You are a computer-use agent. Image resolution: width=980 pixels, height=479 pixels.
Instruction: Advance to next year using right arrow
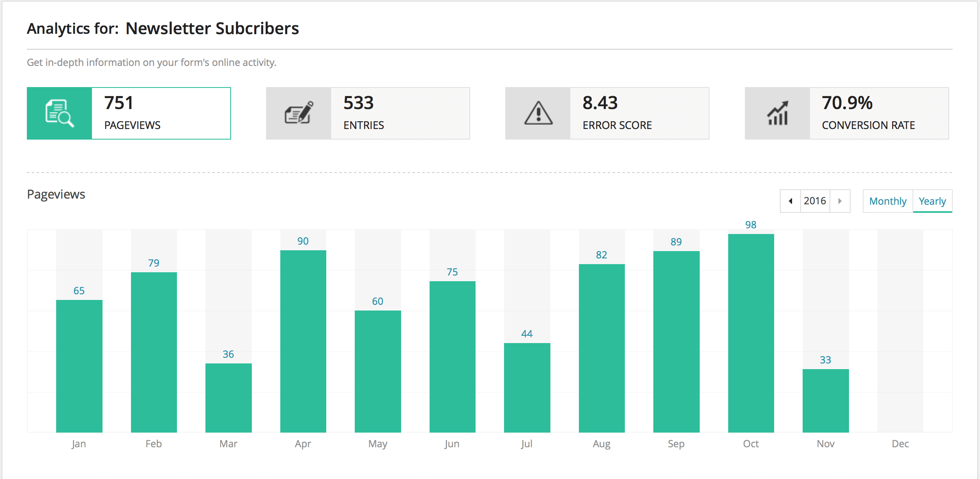click(840, 201)
